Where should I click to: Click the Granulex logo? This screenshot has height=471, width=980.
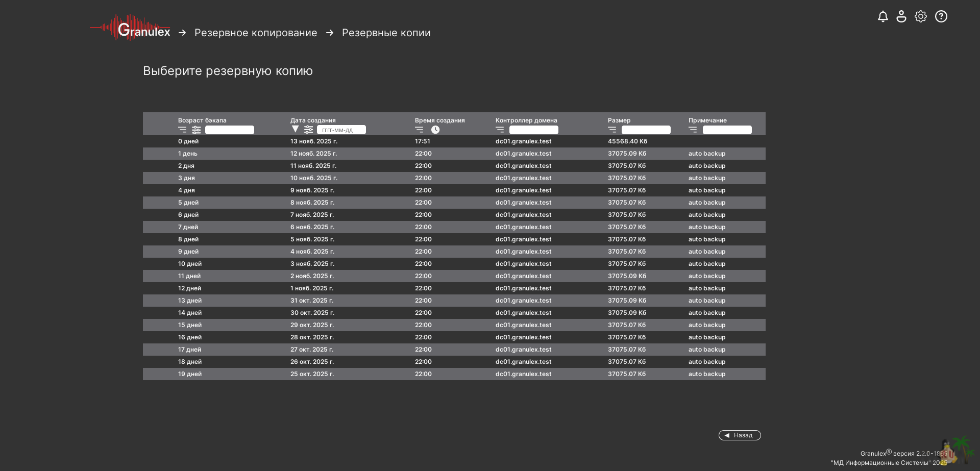coord(131,29)
